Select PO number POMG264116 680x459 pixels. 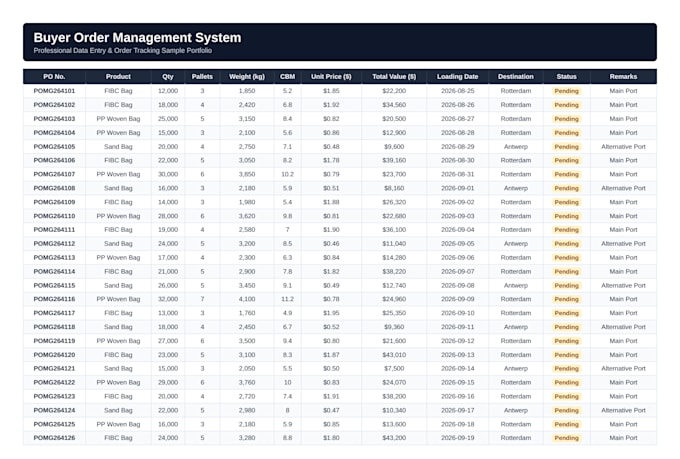(x=54, y=299)
